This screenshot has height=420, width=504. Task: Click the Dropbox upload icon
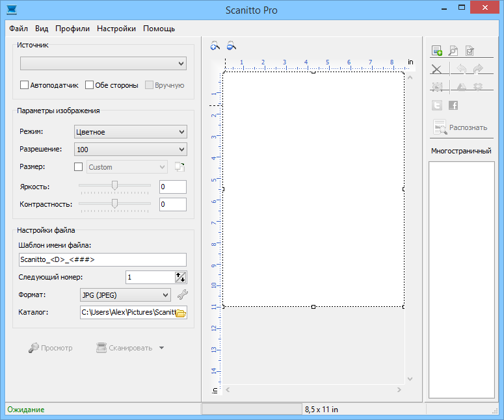(x=478, y=86)
